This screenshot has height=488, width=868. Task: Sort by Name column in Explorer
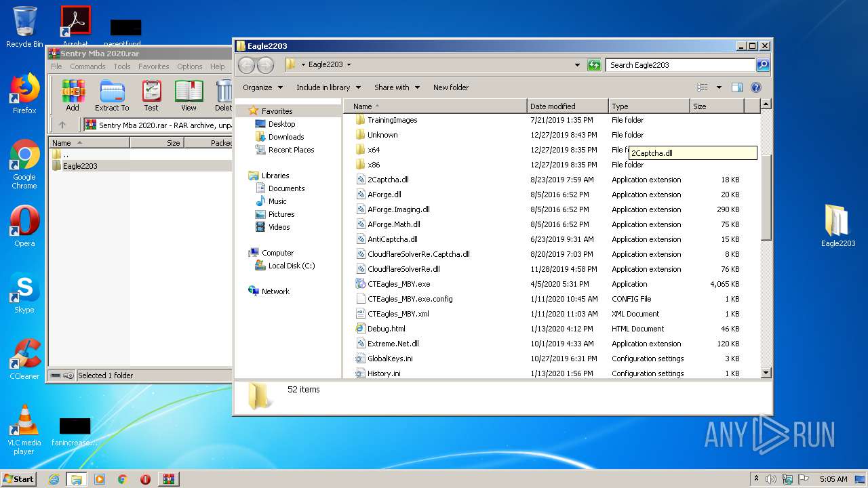[x=435, y=106]
